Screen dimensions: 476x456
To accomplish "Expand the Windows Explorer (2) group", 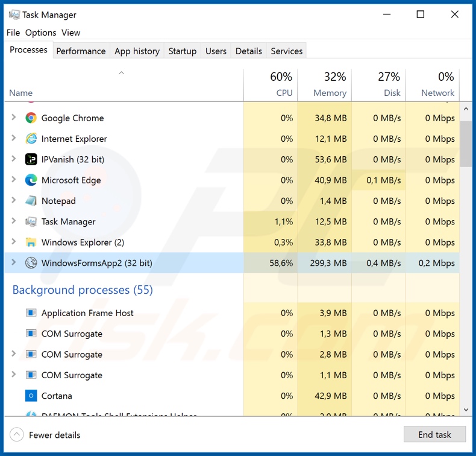I will click(14, 242).
